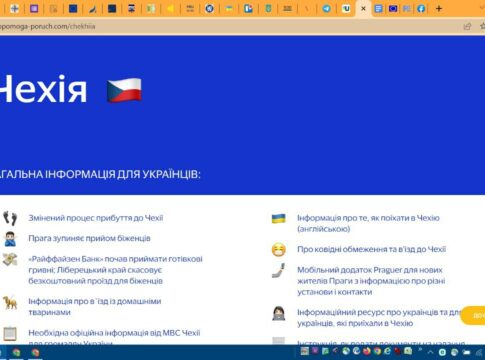Click the footprints emoji beside arrival process

10,218
